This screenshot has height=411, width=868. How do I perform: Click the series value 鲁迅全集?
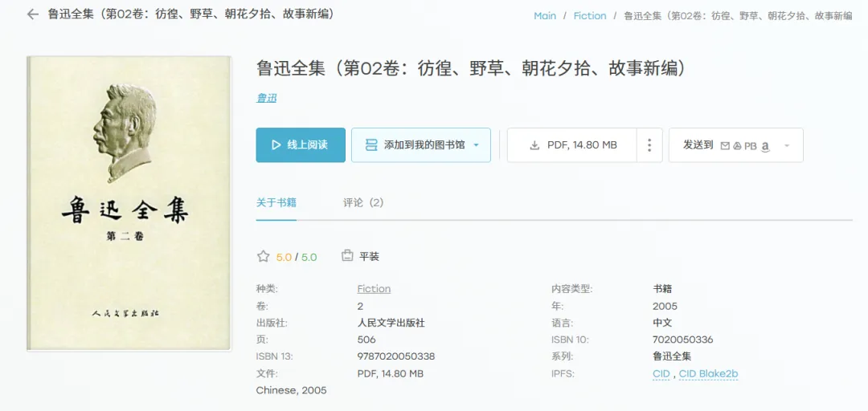[672, 356]
